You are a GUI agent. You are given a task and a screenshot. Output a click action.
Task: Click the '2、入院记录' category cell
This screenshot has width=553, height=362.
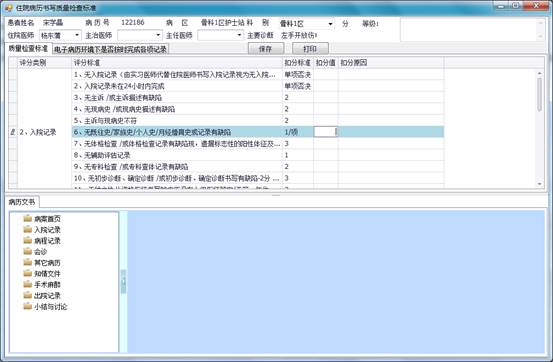[44, 132]
